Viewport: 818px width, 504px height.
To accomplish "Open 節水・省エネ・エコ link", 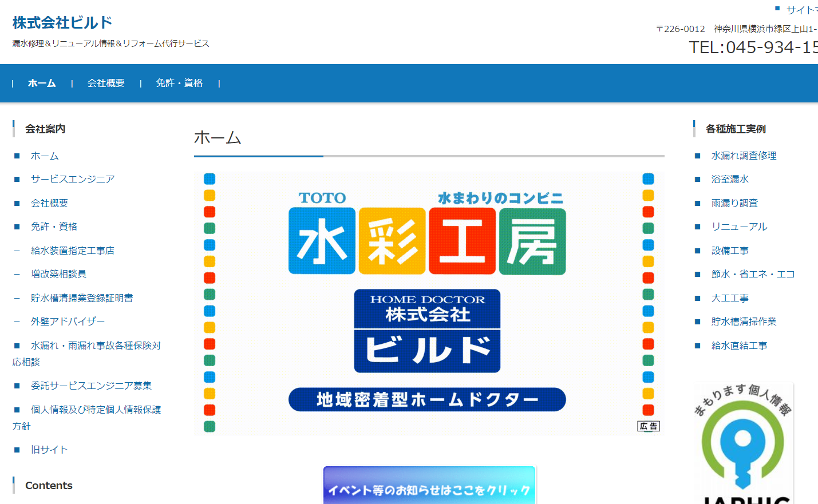I will (753, 274).
